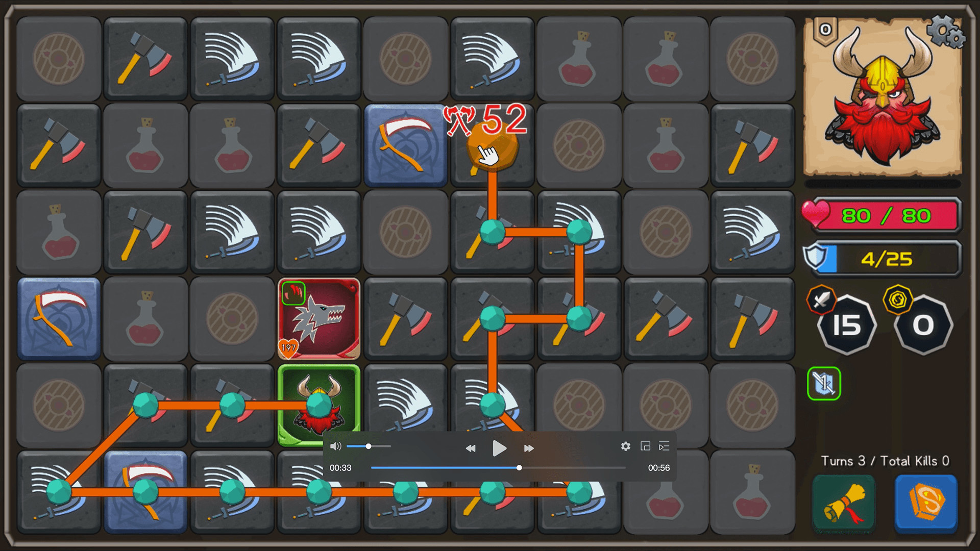Fast forward the video playback
Screen dimensions: 980x551
point(529,448)
